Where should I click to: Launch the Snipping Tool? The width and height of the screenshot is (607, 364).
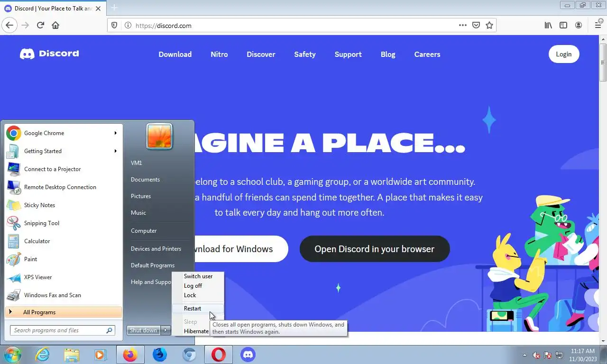(63, 223)
